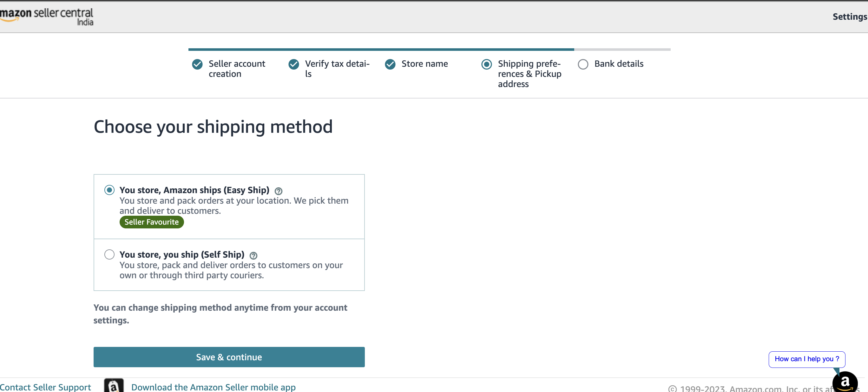Click Bank details step circle

[x=582, y=64]
